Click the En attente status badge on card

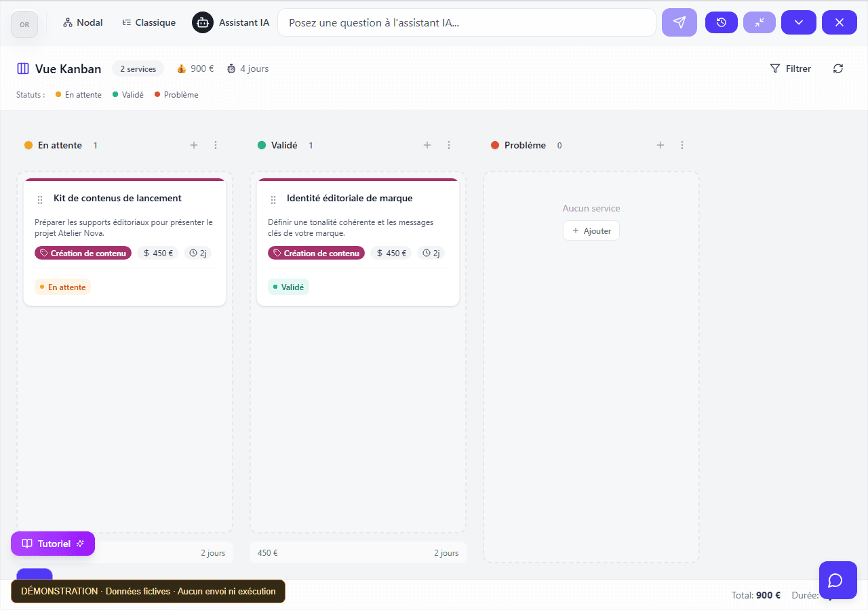[x=62, y=287]
